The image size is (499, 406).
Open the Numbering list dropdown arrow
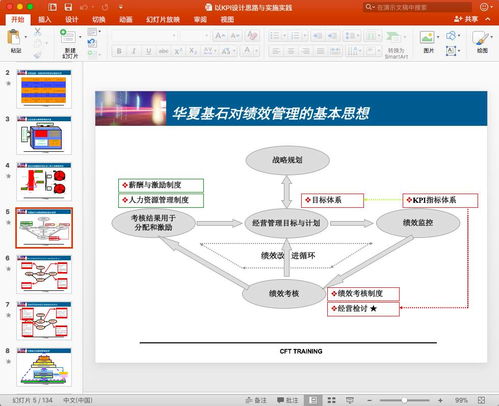pos(305,36)
